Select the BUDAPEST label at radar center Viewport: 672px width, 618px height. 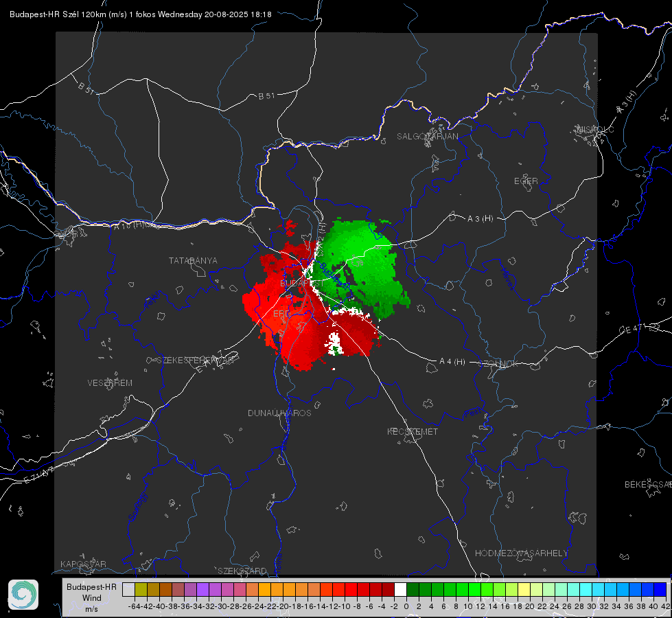302,283
